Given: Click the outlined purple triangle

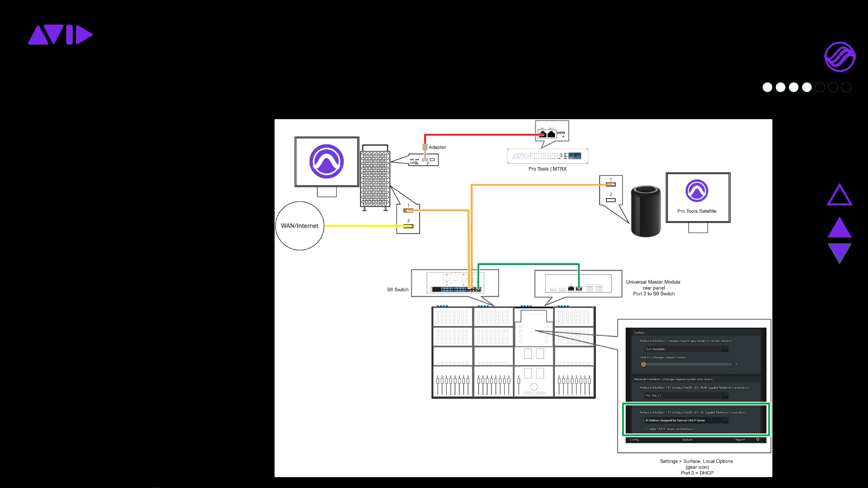Looking at the screenshot, I should (x=840, y=195).
